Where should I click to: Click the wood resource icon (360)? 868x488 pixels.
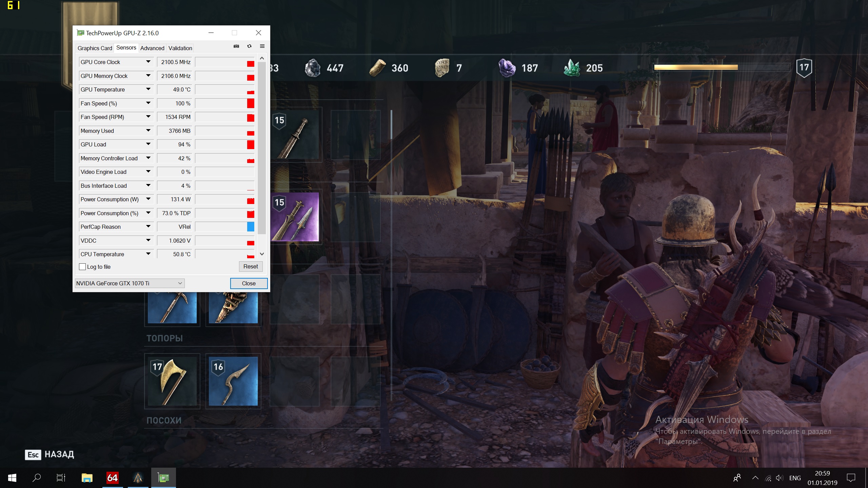[x=377, y=68]
